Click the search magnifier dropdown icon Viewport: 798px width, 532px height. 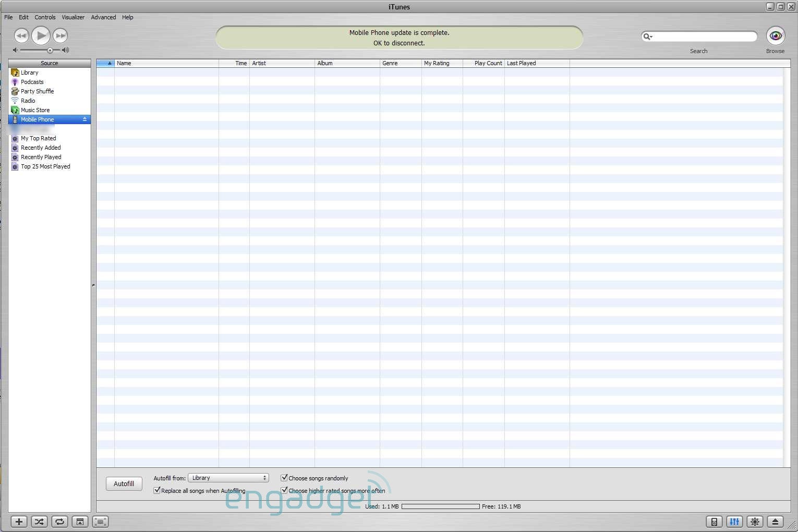click(648, 37)
